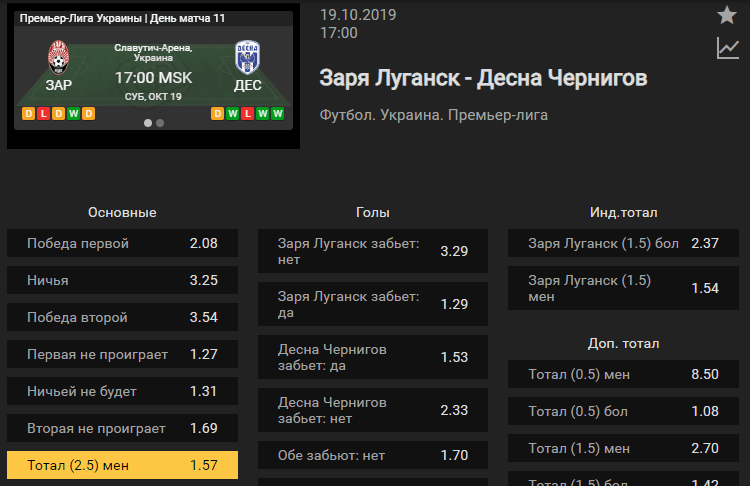Select Тотал (0.5) бол at 1.08

click(623, 411)
